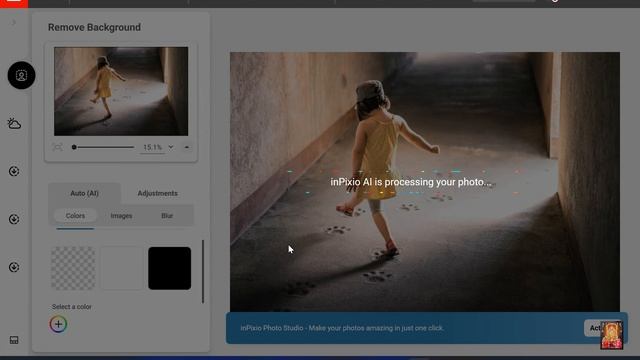Click the color swatches panel scrollbar
640x360 pixels.
click(203, 271)
